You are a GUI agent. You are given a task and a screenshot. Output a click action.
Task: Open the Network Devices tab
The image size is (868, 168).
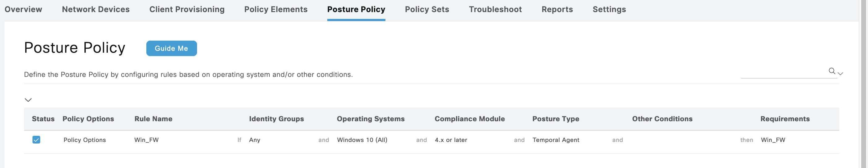pos(96,9)
